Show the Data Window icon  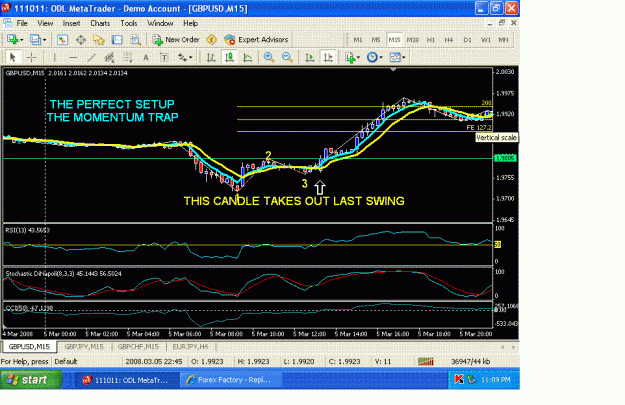pos(81,39)
